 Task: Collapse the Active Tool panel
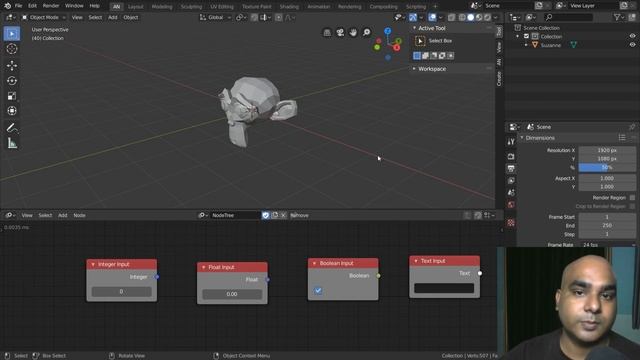click(414, 28)
